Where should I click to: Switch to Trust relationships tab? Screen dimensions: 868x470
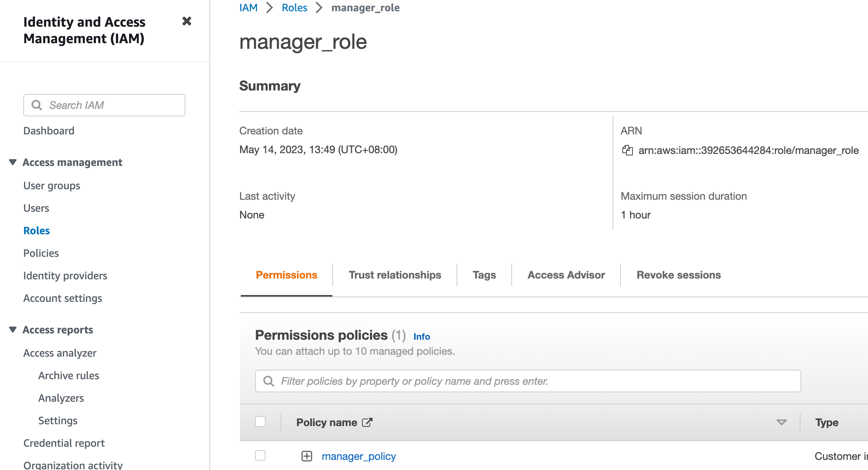395,275
